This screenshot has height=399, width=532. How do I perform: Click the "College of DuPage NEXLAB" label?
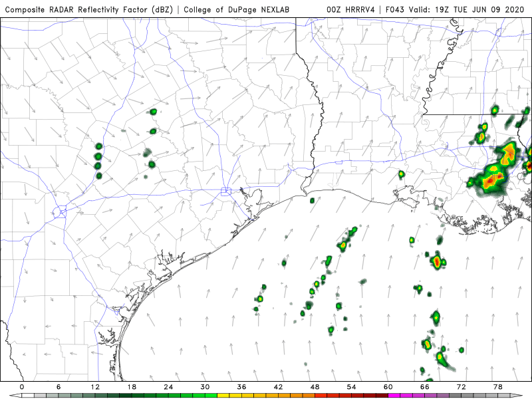point(237,9)
